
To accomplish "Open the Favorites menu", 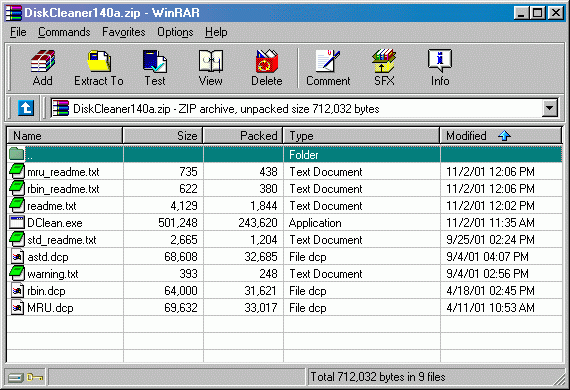I will point(124,32).
